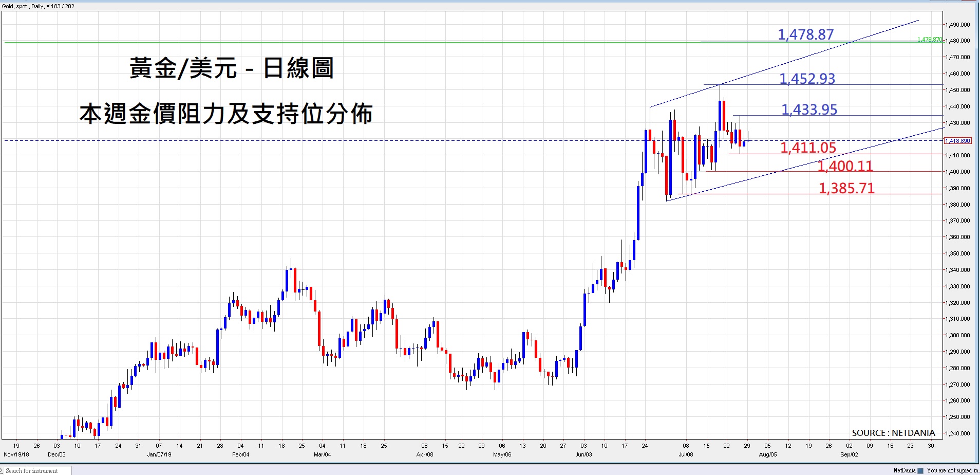Select the 1,478.87 resistance level label
Image resolution: width=980 pixels, height=475 pixels.
805,34
